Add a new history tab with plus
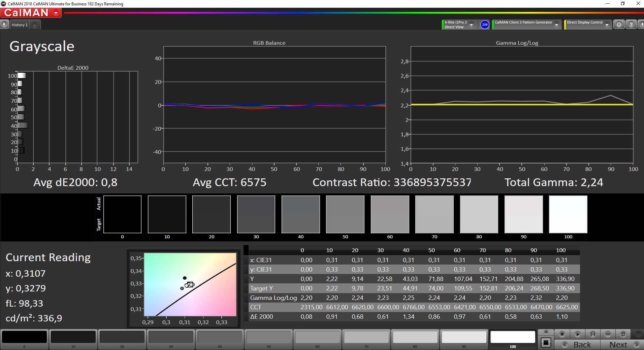Viewport: 644px width, 350px height. (35, 25)
